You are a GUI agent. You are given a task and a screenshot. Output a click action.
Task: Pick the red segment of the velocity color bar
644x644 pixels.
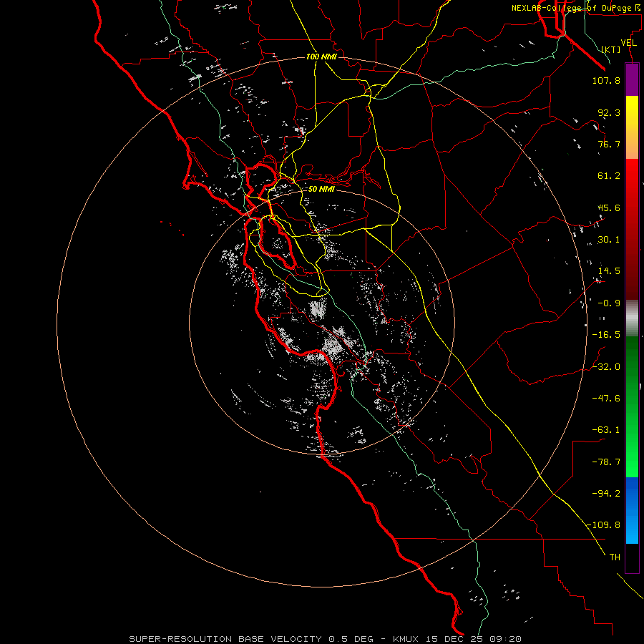coord(632,229)
